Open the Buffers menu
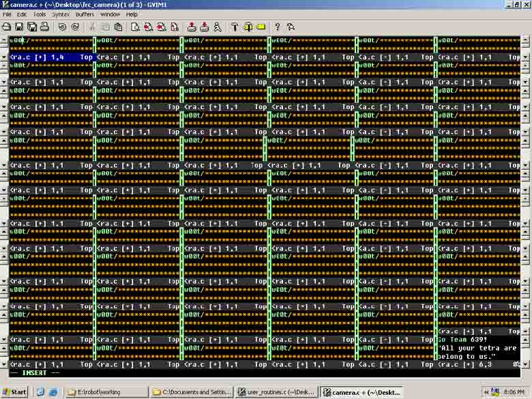 click(x=85, y=14)
